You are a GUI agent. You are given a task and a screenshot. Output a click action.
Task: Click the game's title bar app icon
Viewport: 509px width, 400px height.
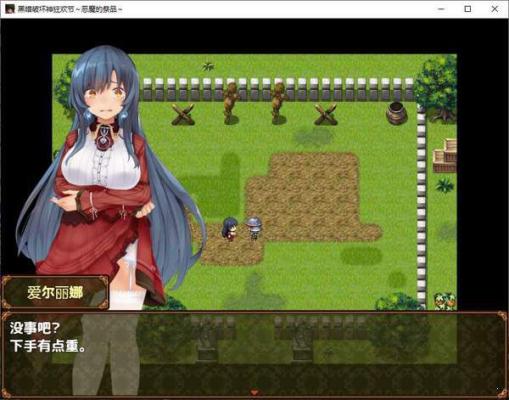10,9
